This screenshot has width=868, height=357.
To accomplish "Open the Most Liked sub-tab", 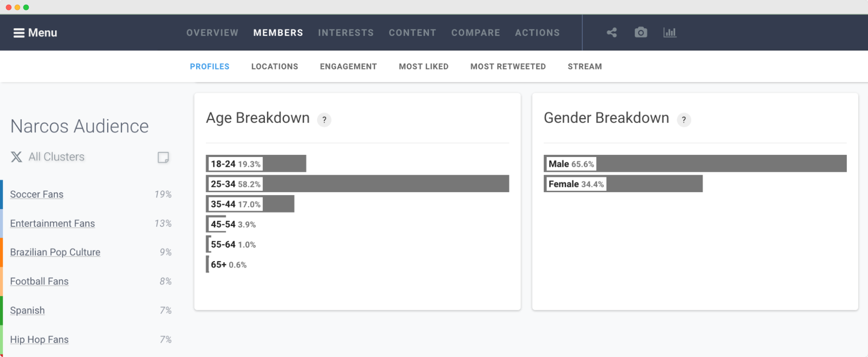I will pos(424,67).
